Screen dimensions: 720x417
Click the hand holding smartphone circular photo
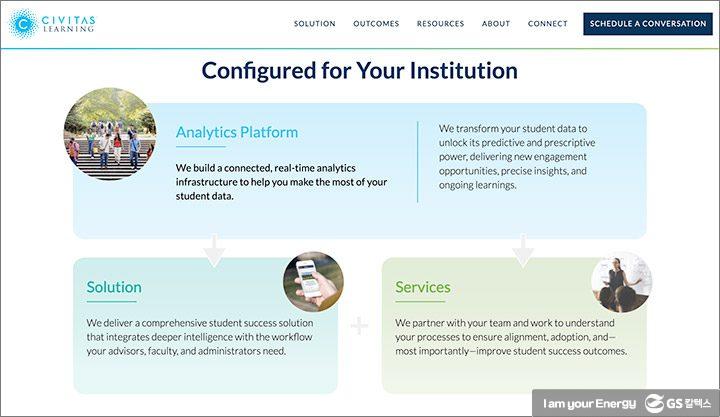point(313,282)
